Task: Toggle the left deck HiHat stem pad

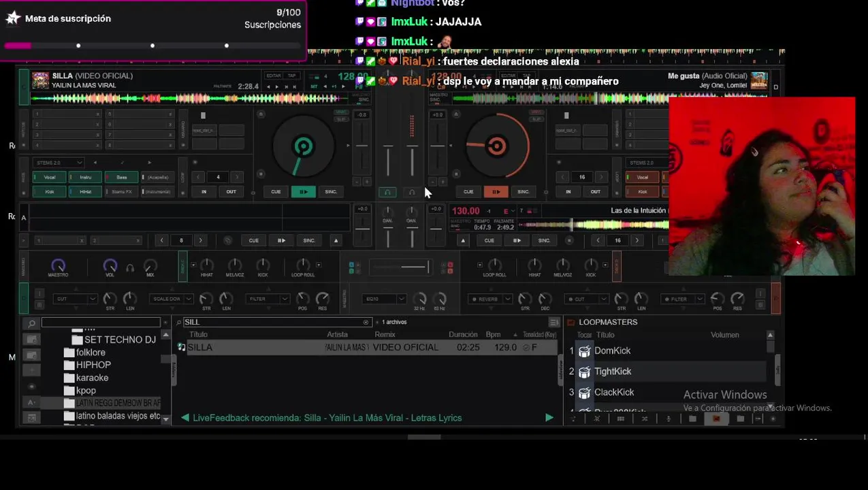Action: coord(85,192)
